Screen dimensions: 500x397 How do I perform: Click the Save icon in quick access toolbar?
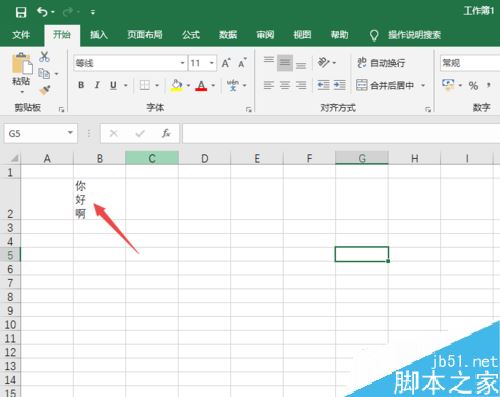click(21, 12)
